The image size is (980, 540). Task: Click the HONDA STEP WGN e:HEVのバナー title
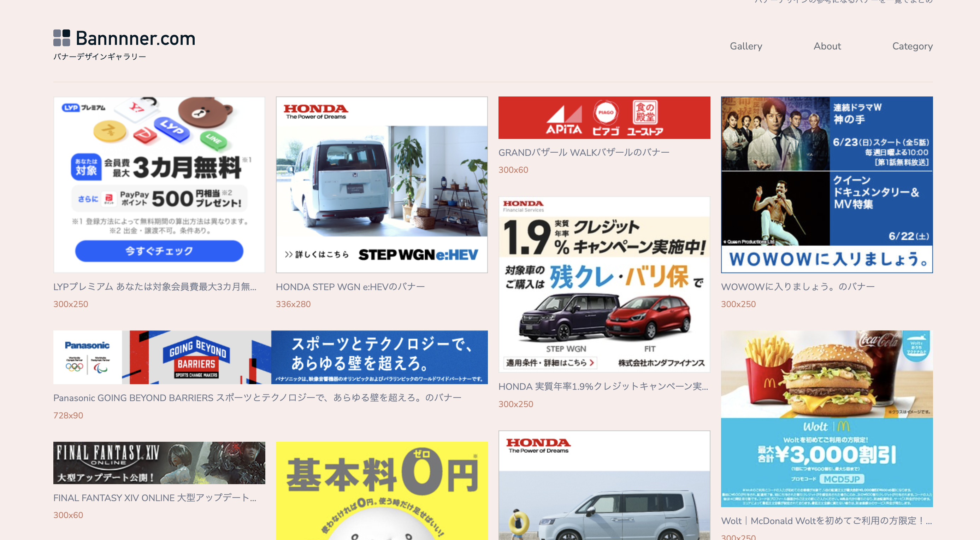[350, 287]
